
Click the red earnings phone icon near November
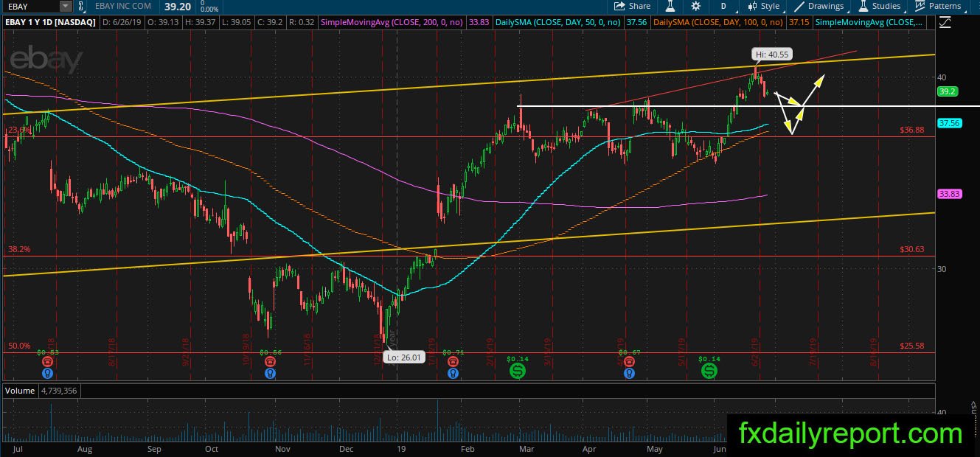click(x=270, y=362)
